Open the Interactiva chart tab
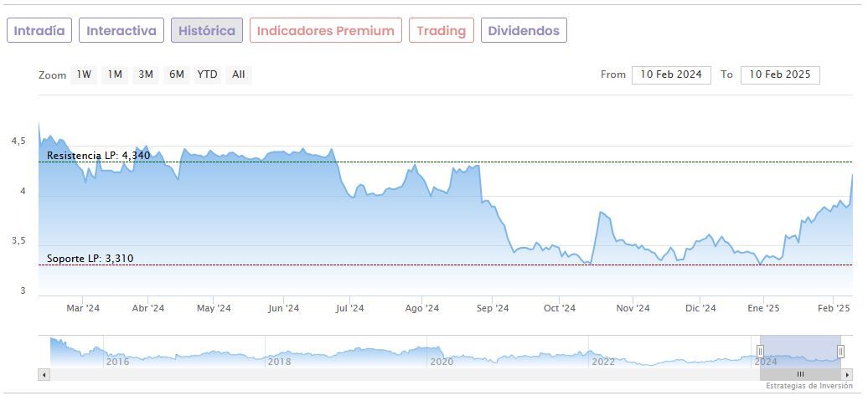Image resolution: width=868 pixels, height=406 pixels. 121,31
